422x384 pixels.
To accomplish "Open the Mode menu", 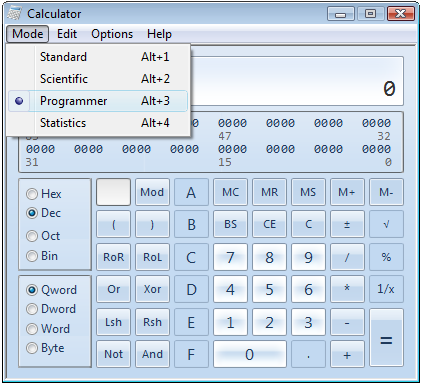I will 27,34.
